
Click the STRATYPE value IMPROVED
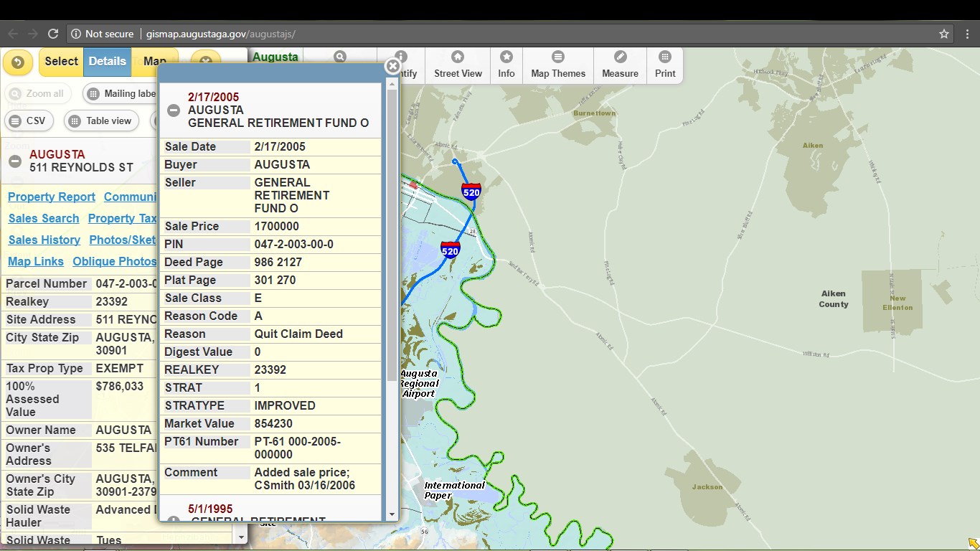pyautogui.click(x=285, y=405)
